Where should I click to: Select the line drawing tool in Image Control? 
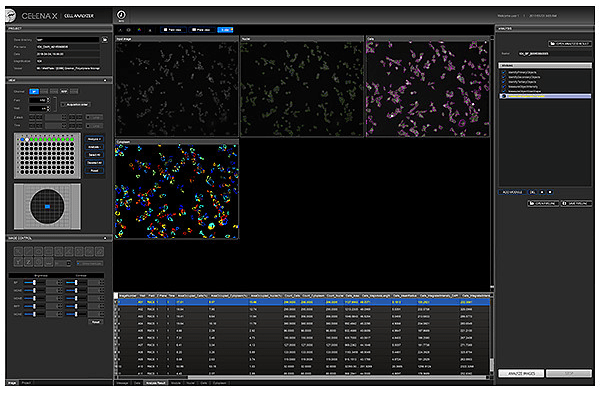[28, 252]
